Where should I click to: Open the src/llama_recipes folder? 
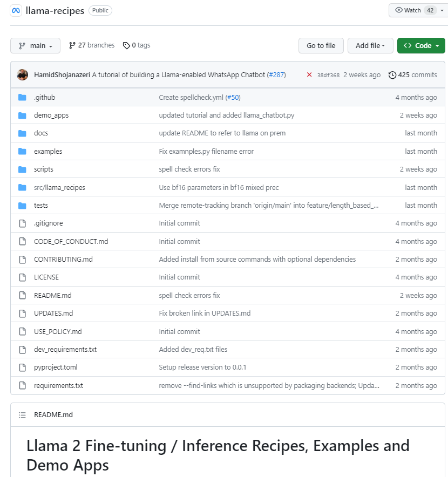[59, 187]
